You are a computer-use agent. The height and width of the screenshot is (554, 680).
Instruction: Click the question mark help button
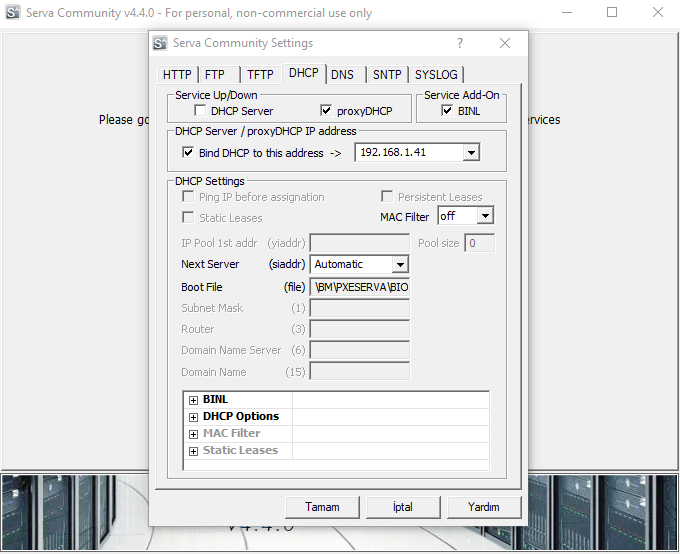click(x=460, y=43)
